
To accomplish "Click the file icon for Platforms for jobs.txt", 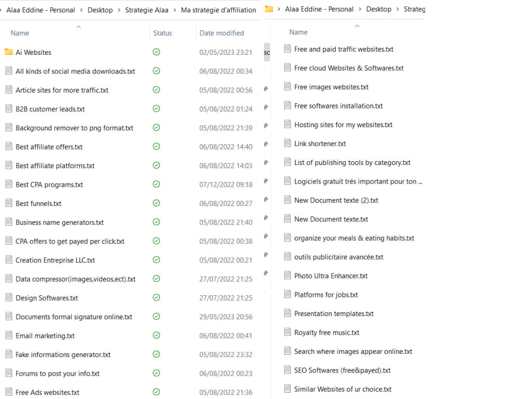I will pyautogui.click(x=287, y=295).
